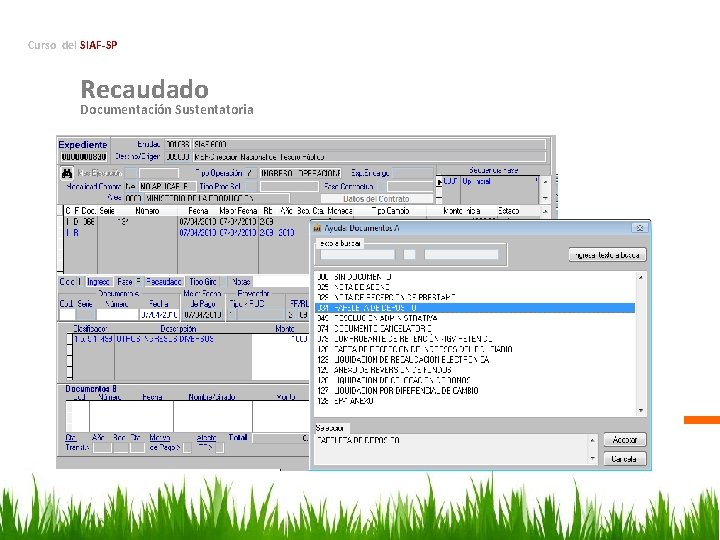Select row 075 COMPROBANTE DE RETENCION IGV
Screen dimensions: 720x540
[x=475, y=339]
